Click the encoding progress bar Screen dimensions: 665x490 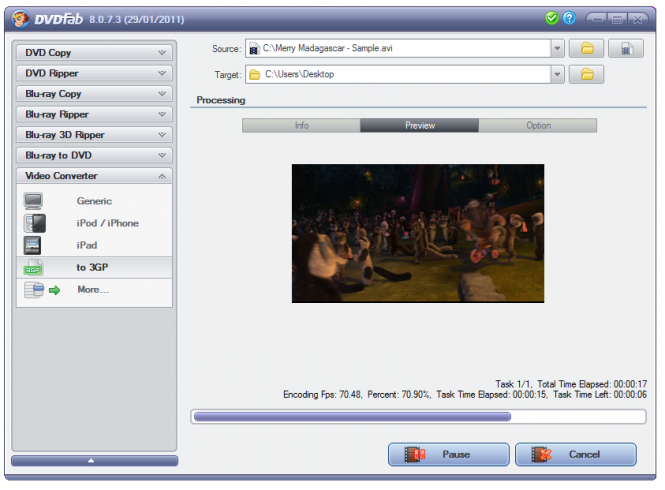(418, 417)
